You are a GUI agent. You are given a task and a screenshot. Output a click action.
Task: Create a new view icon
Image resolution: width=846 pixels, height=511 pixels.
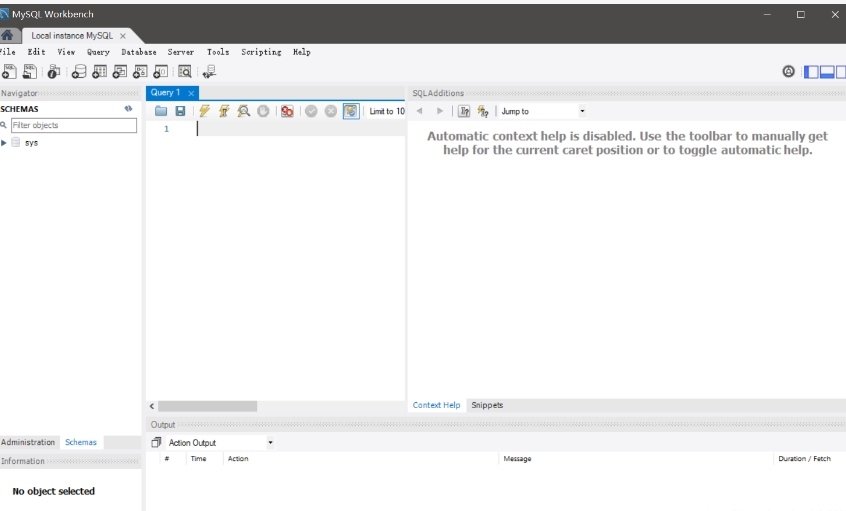(x=120, y=71)
